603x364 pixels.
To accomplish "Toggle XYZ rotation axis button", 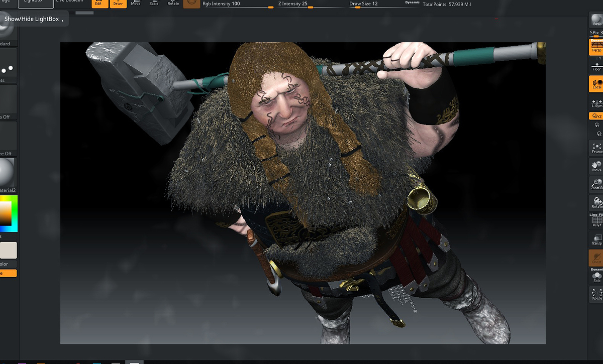I will pos(596,116).
